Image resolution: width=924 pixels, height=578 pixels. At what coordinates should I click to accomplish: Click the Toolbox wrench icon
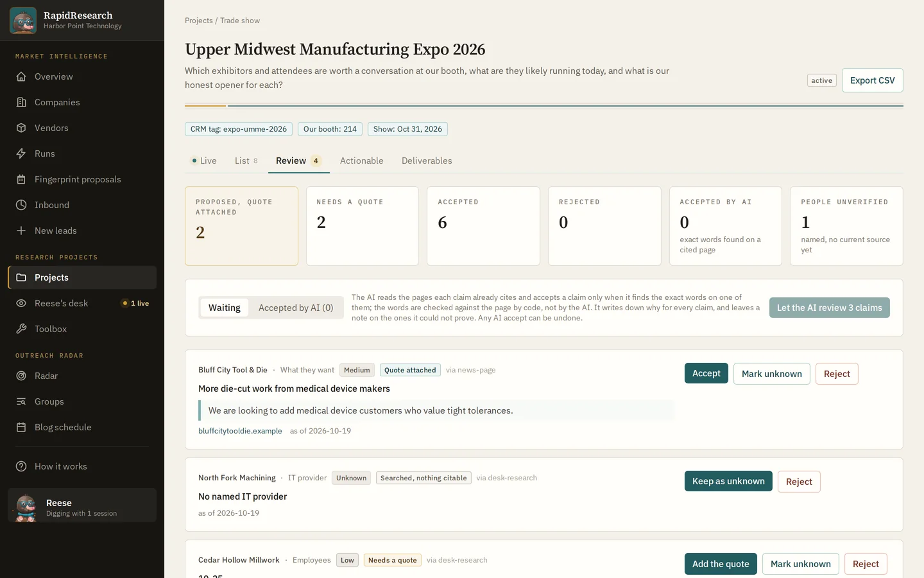[x=21, y=329]
